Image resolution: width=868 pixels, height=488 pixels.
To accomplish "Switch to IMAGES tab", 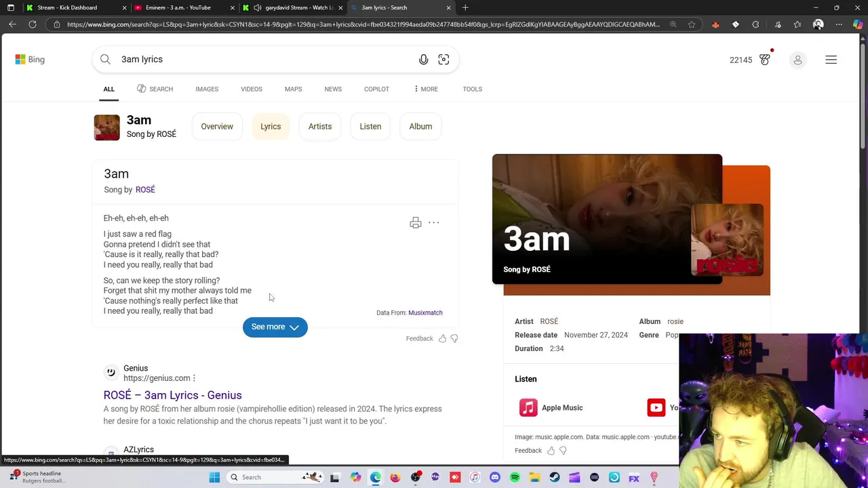I will [x=207, y=89].
